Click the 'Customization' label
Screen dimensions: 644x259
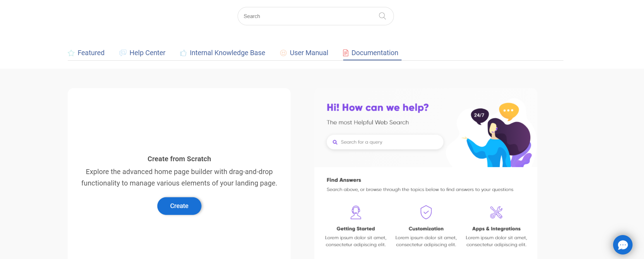click(x=426, y=229)
